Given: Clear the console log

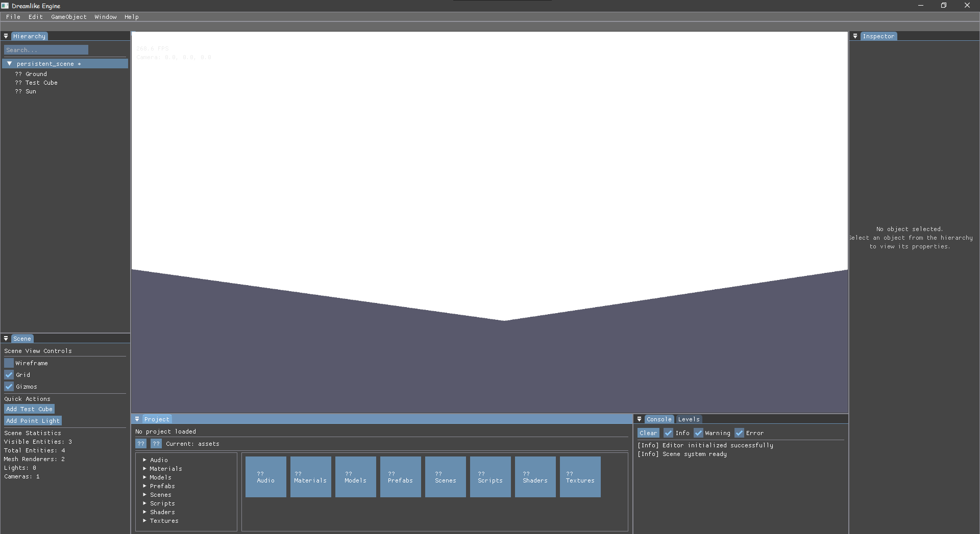Looking at the screenshot, I should [x=648, y=433].
